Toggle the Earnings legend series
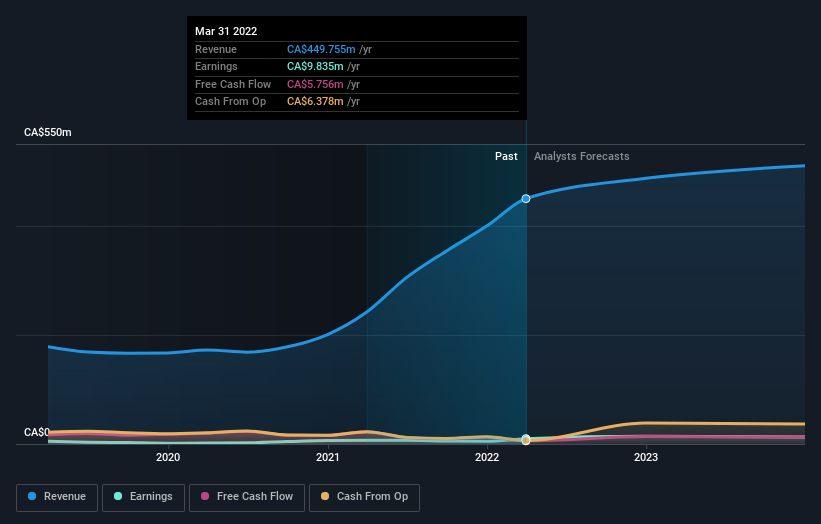Screen dimensions: 821x524 click(143, 497)
